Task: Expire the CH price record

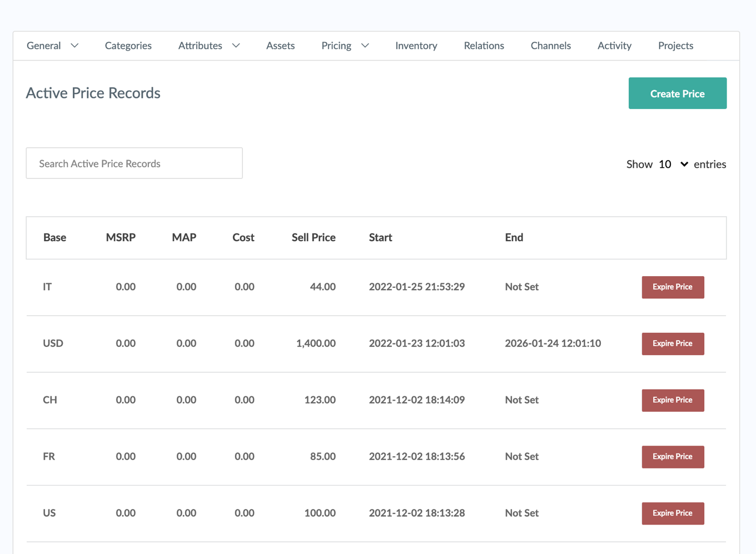Action: point(673,400)
